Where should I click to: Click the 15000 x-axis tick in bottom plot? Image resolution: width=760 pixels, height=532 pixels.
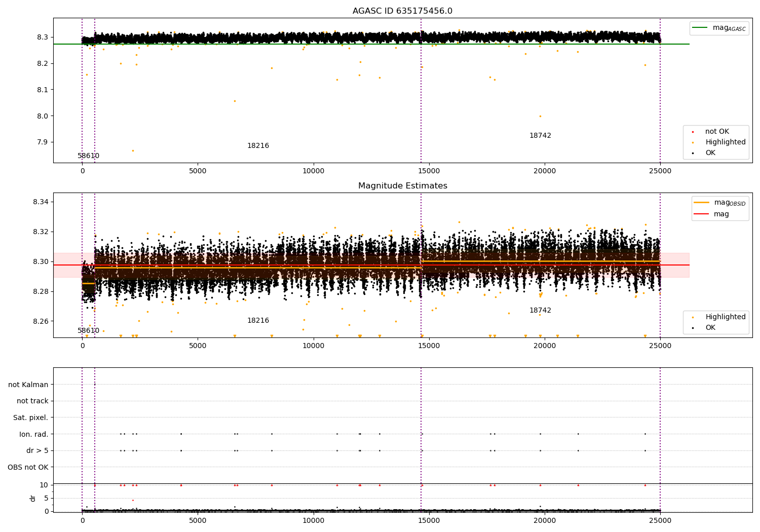[x=429, y=520]
